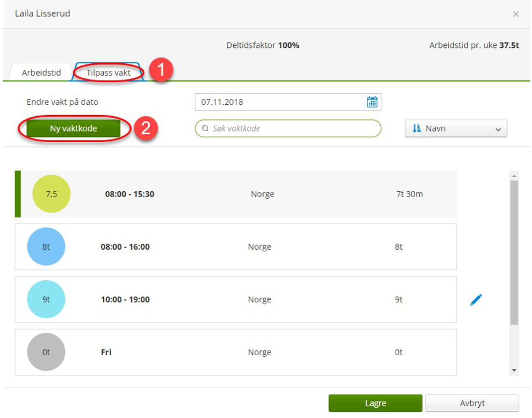Click Norge in the Fri row

pyautogui.click(x=259, y=352)
